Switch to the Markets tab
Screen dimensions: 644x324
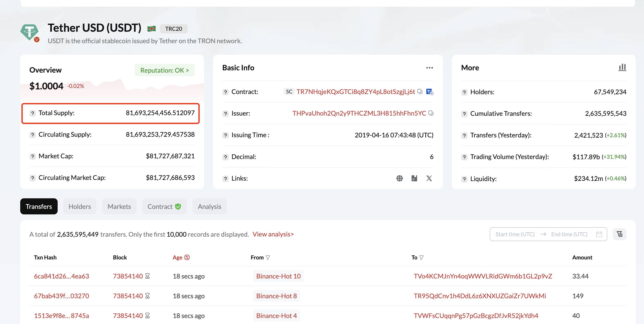[119, 206]
